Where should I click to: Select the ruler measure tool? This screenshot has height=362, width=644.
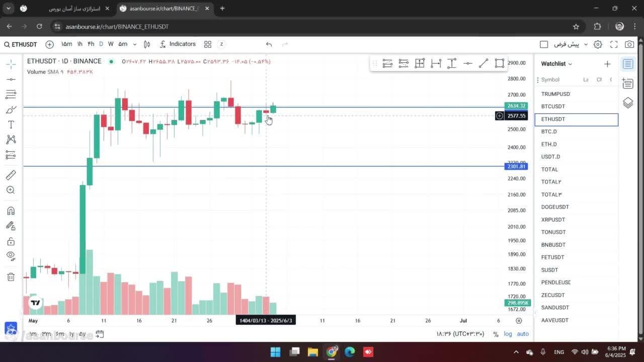[11, 175]
